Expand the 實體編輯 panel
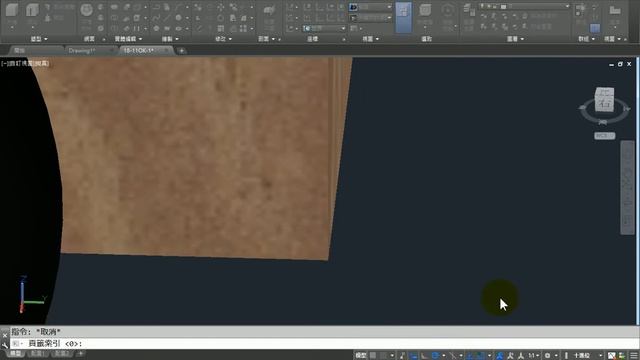640x360 pixels. 128,39
